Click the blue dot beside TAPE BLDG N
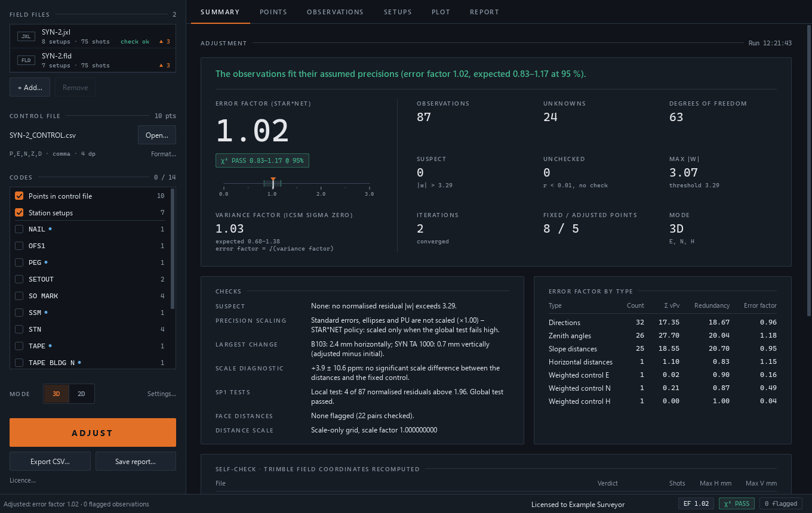This screenshot has height=513, width=812. click(79, 362)
